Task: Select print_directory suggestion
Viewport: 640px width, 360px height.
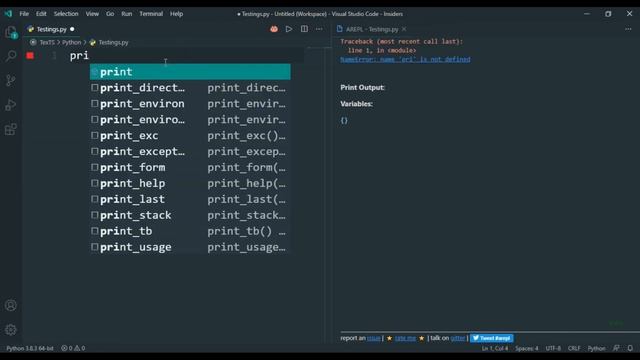Action: [190, 88]
